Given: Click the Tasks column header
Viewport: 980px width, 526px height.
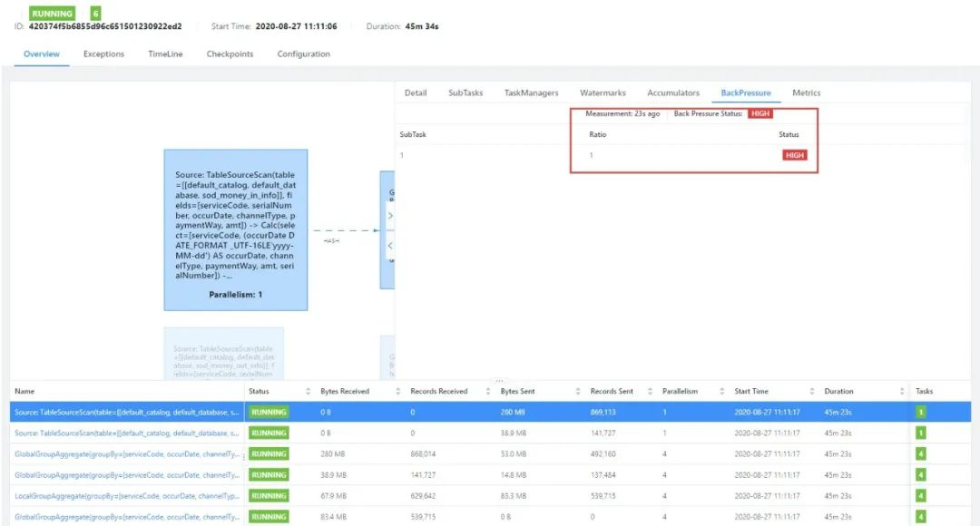Looking at the screenshot, I should (x=925, y=391).
